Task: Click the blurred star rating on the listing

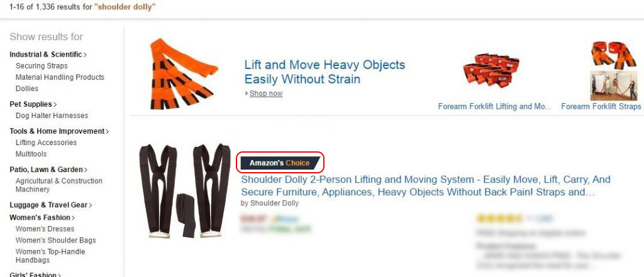Action: point(499,219)
